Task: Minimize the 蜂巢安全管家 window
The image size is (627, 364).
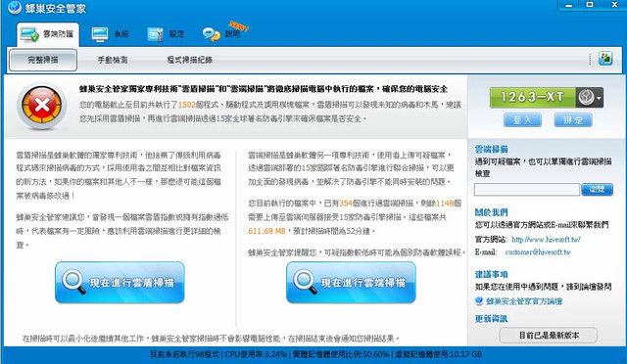Action: tap(569, 5)
